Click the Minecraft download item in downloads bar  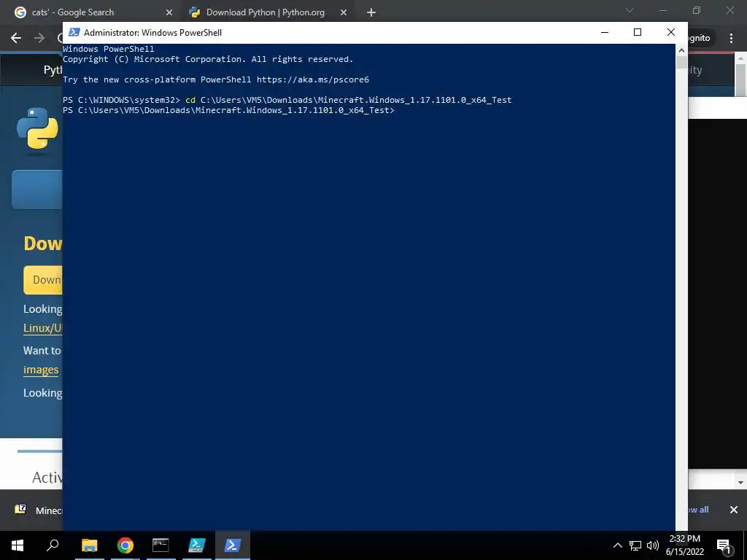[38, 510]
